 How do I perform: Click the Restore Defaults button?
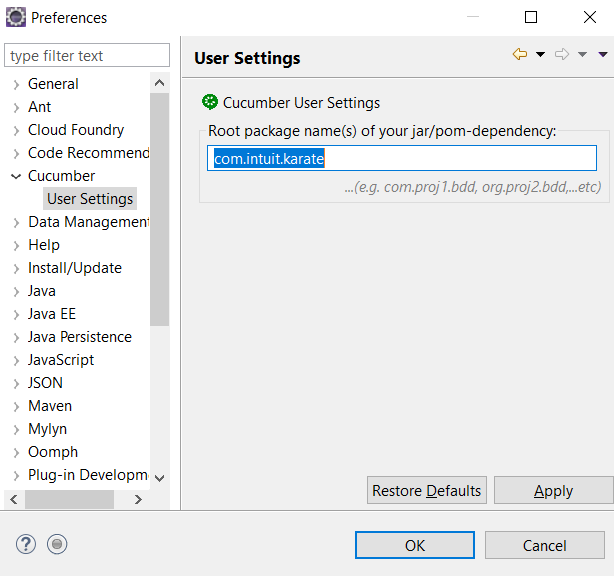tap(427, 490)
